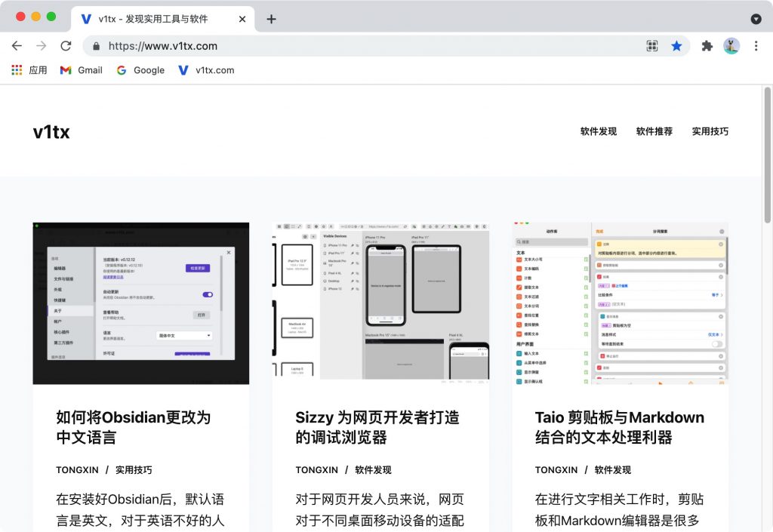Open the 实用技巧 navigation menu

click(x=710, y=131)
